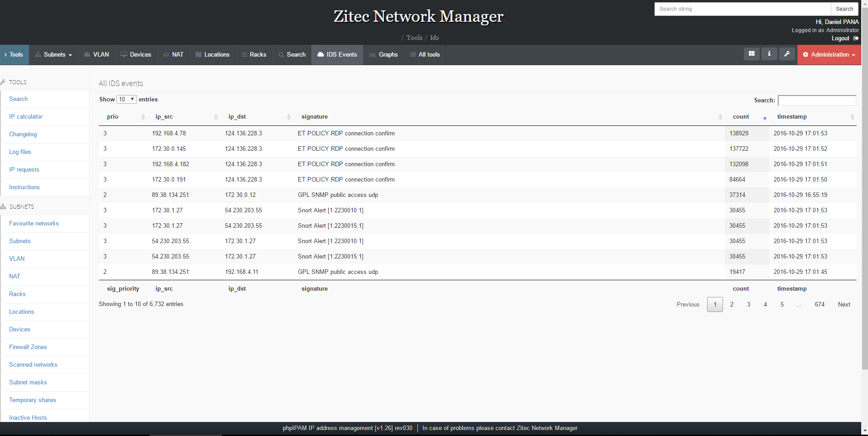Click count value 84664

pos(737,180)
